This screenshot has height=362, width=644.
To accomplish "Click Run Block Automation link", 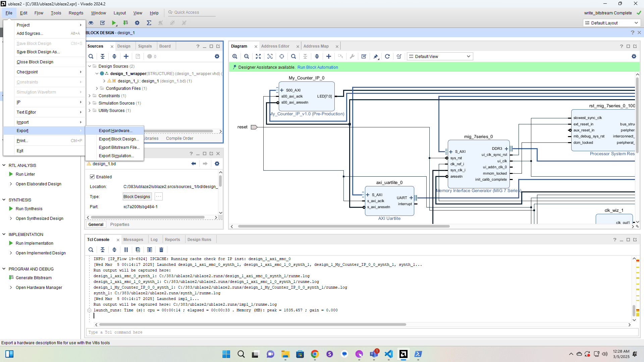I will point(317,67).
